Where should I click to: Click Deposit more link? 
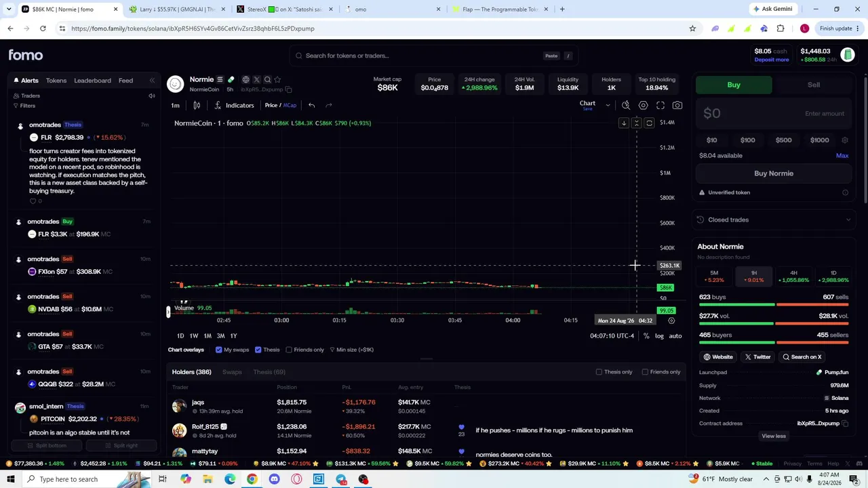pyautogui.click(x=772, y=60)
